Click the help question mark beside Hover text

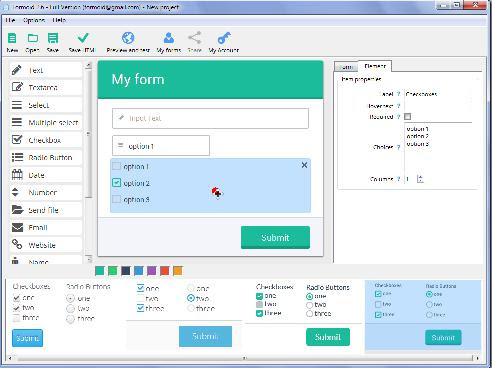tap(398, 106)
